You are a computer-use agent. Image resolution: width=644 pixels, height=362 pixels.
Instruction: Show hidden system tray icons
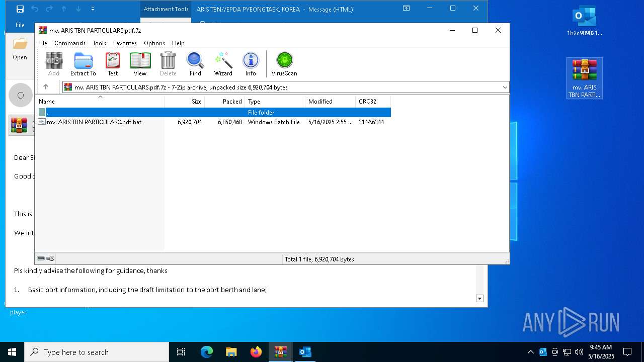[530, 352]
